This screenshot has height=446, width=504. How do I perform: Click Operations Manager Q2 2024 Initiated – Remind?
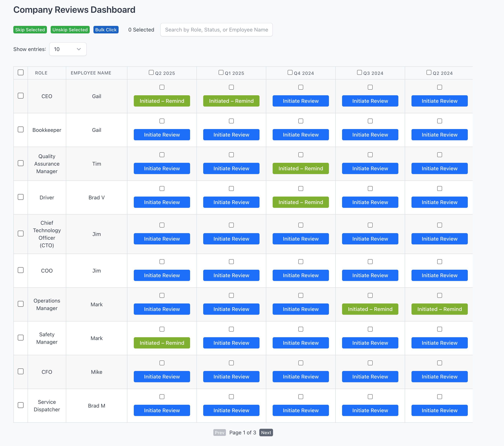coord(439,309)
